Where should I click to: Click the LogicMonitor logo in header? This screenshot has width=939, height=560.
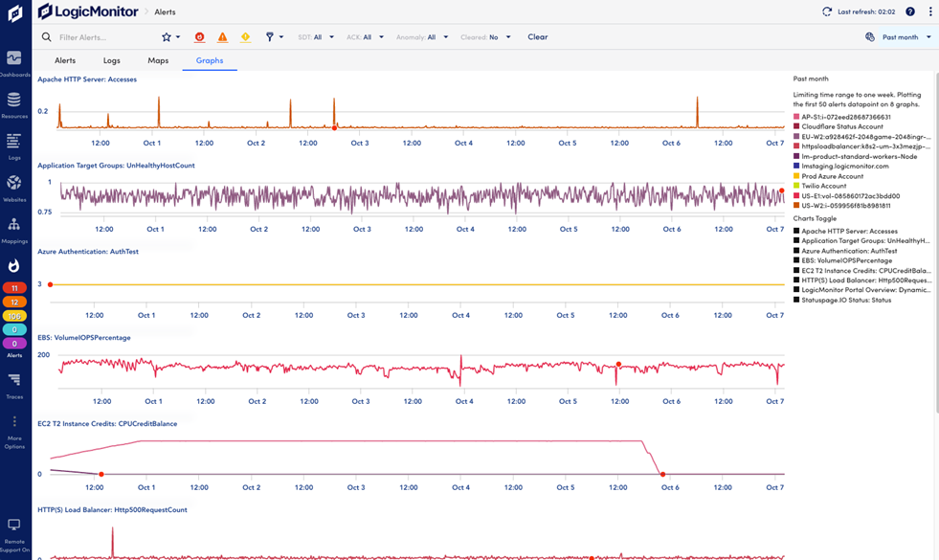[88, 11]
